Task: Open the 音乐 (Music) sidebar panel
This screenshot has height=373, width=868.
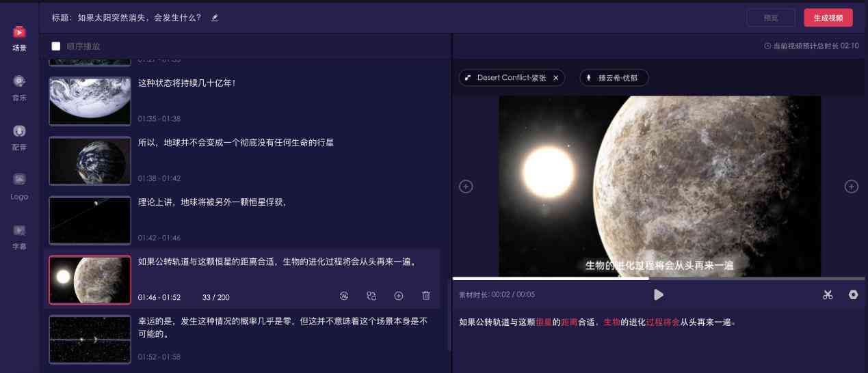Action: (x=19, y=88)
